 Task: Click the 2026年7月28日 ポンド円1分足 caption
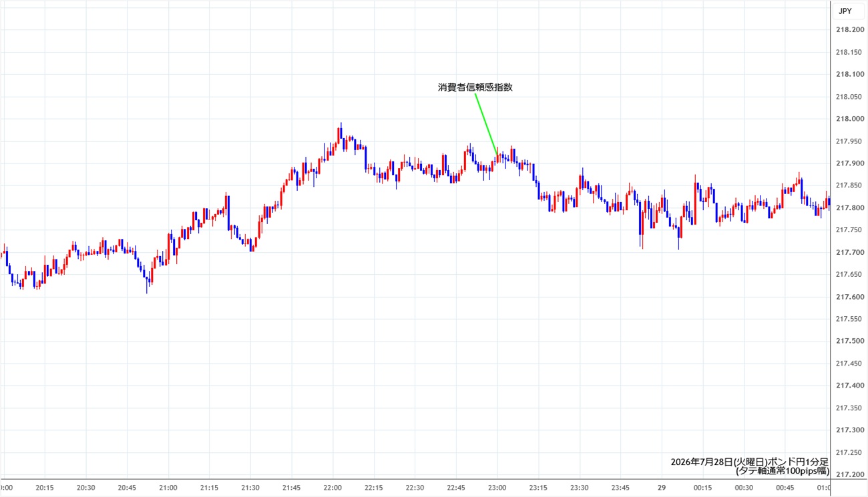click(750, 462)
